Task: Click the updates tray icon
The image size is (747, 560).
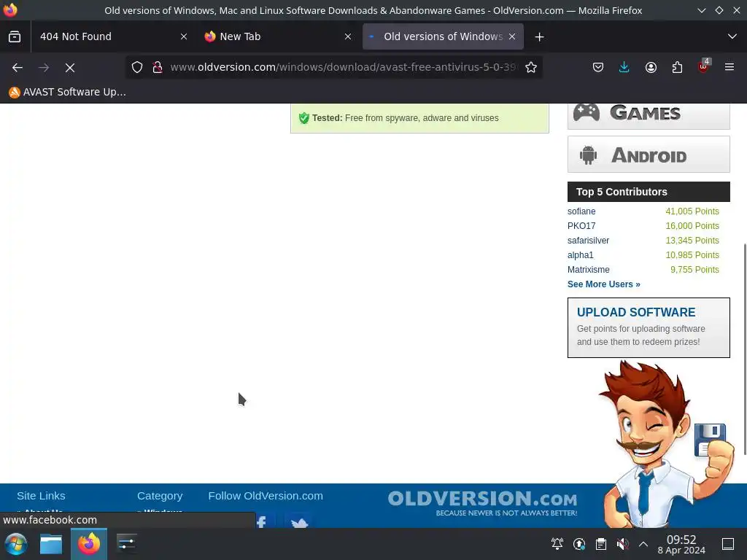Action: coord(578,544)
